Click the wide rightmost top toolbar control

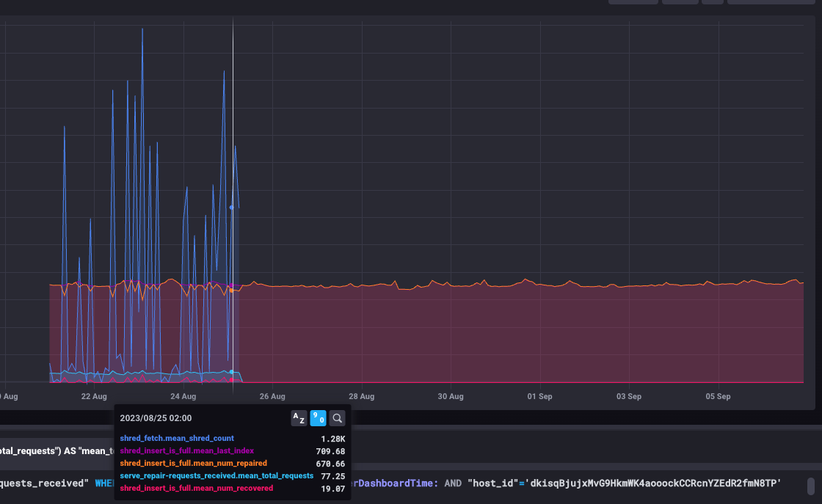tap(771, 2)
